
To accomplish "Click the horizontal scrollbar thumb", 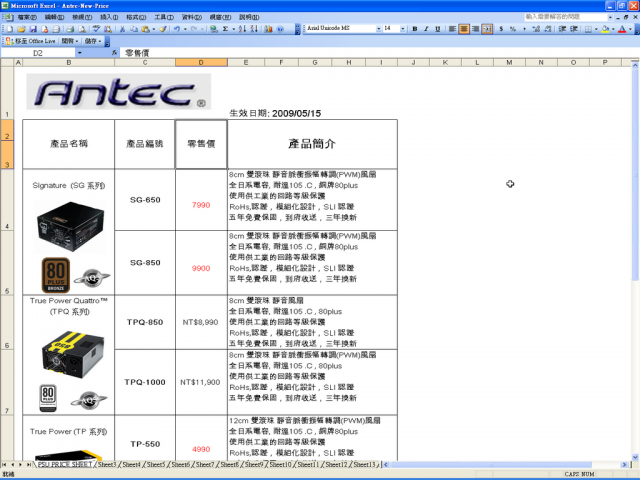I will (491, 464).
